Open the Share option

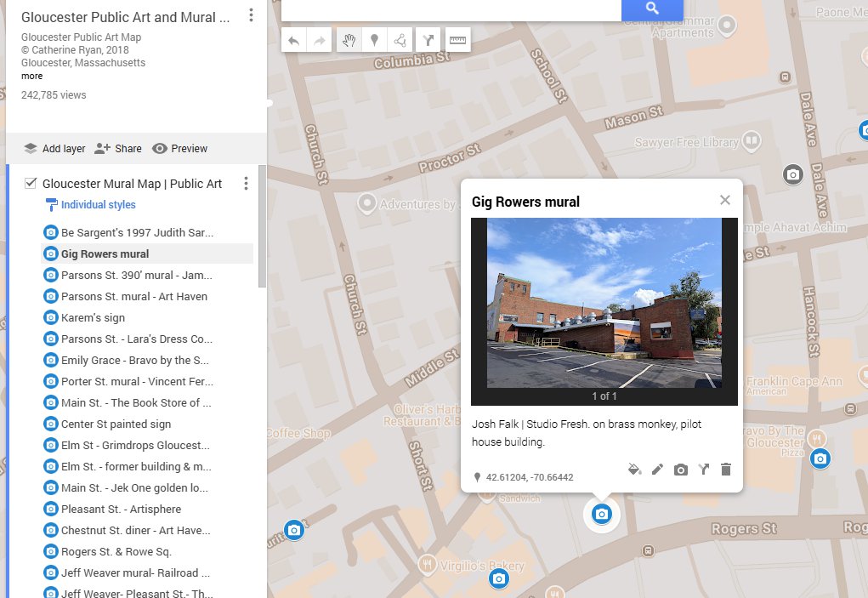pyautogui.click(x=118, y=148)
